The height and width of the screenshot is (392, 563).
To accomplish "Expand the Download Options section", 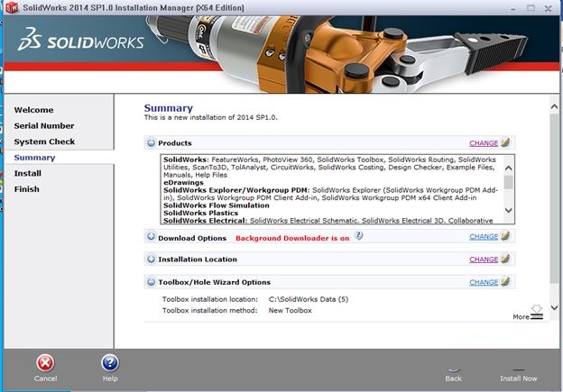I will [x=152, y=236].
